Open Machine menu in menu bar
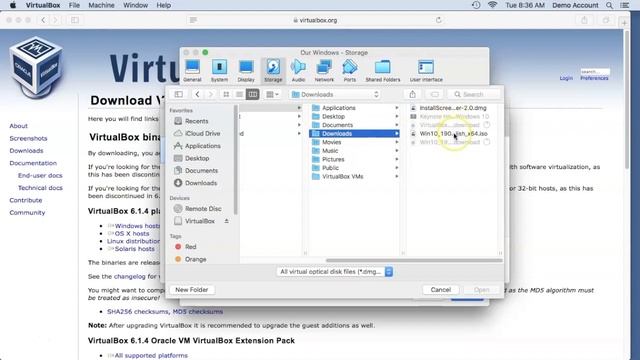640x360 pixels. tap(102, 5)
